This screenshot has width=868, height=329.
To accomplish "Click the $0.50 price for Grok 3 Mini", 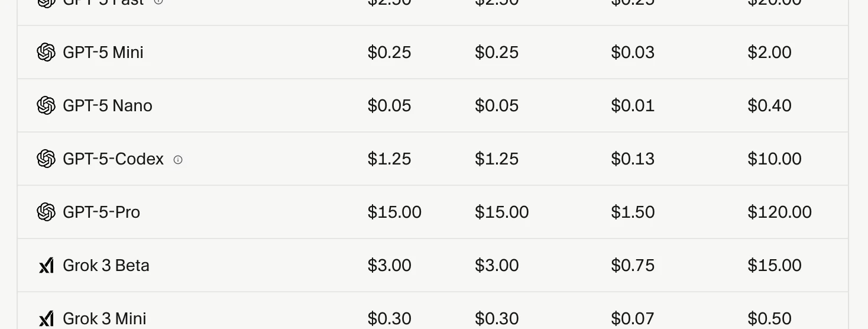I will (x=769, y=318).
